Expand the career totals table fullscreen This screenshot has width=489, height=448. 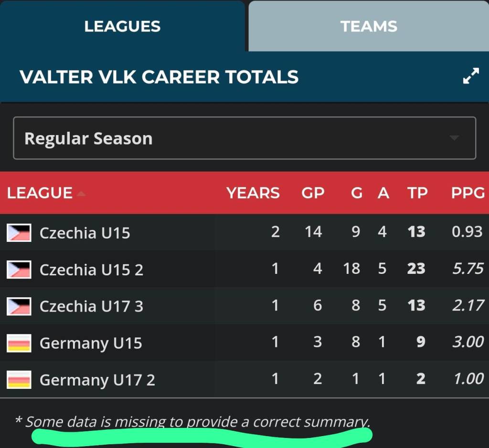pyautogui.click(x=471, y=77)
